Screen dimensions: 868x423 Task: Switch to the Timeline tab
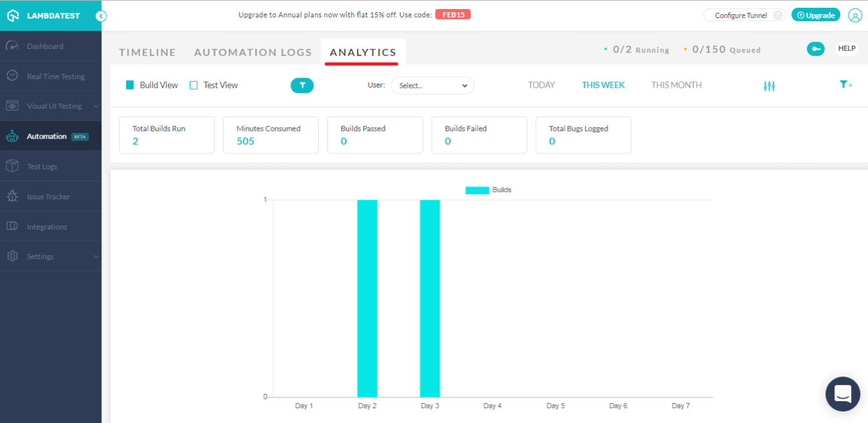(147, 52)
